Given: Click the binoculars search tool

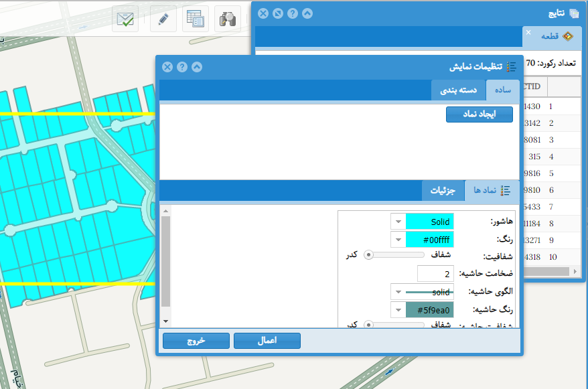Looking at the screenshot, I should click(228, 19).
